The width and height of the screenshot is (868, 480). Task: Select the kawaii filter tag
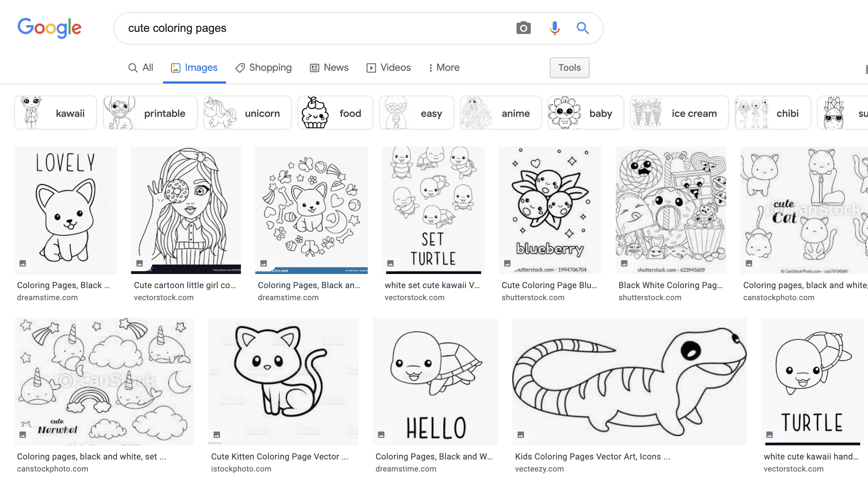pyautogui.click(x=55, y=112)
